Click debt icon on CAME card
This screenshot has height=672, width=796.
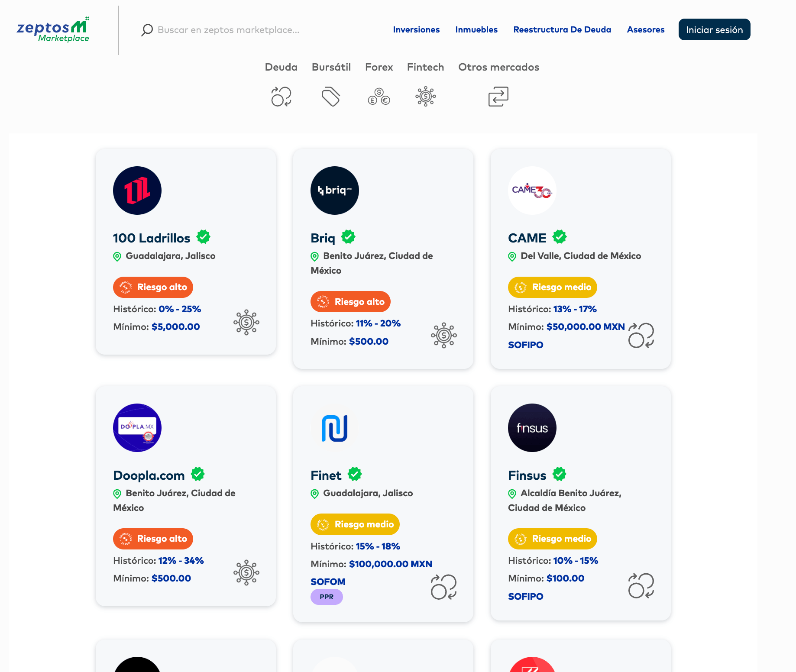coord(641,335)
